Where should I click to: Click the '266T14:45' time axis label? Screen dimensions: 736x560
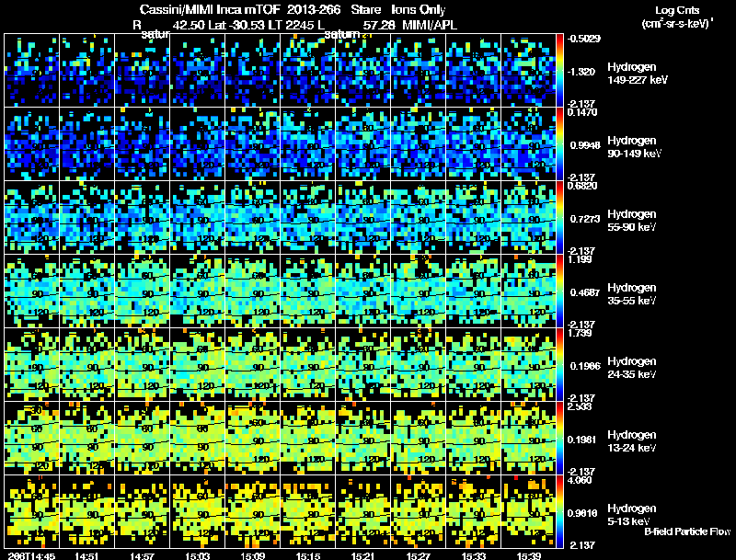31,556
